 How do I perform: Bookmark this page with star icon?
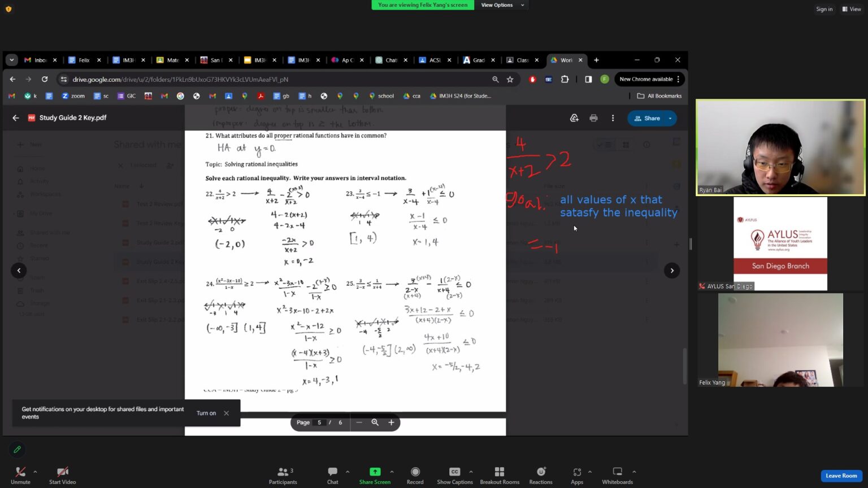pyautogui.click(x=510, y=79)
